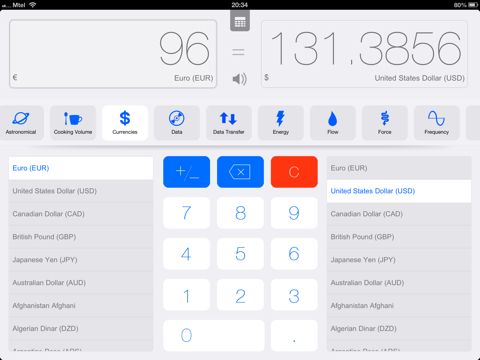Select United States Dollar in the left list
Image resolution: width=480 pixels, height=360 pixels.
[x=81, y=191]
